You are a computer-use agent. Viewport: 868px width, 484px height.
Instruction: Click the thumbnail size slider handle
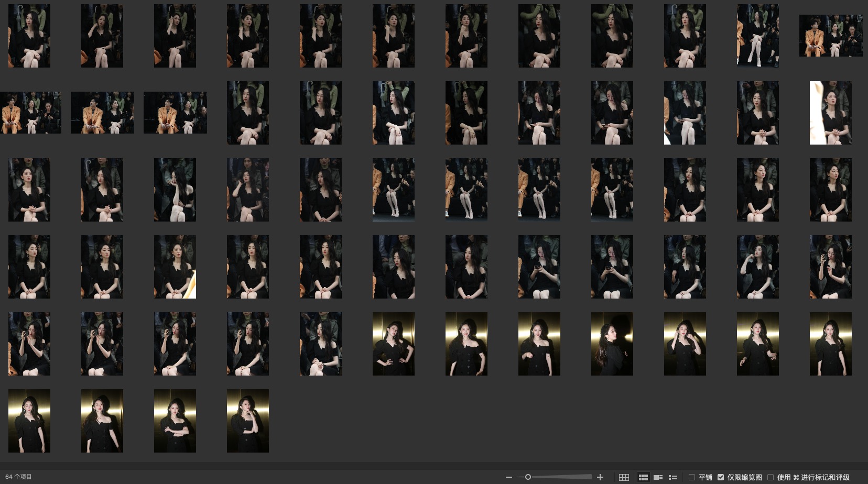point(528,477)
